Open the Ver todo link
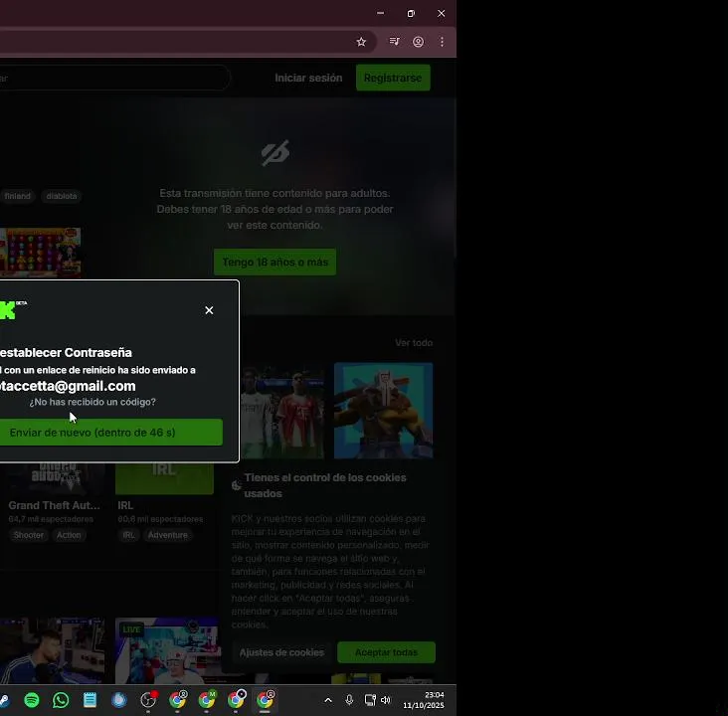 [414, 343]
